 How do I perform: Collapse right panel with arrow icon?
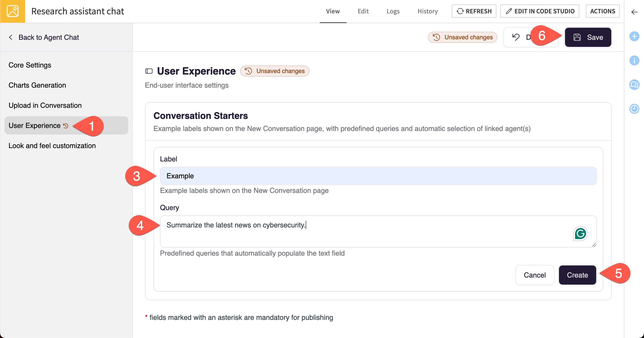pos(634,12)
